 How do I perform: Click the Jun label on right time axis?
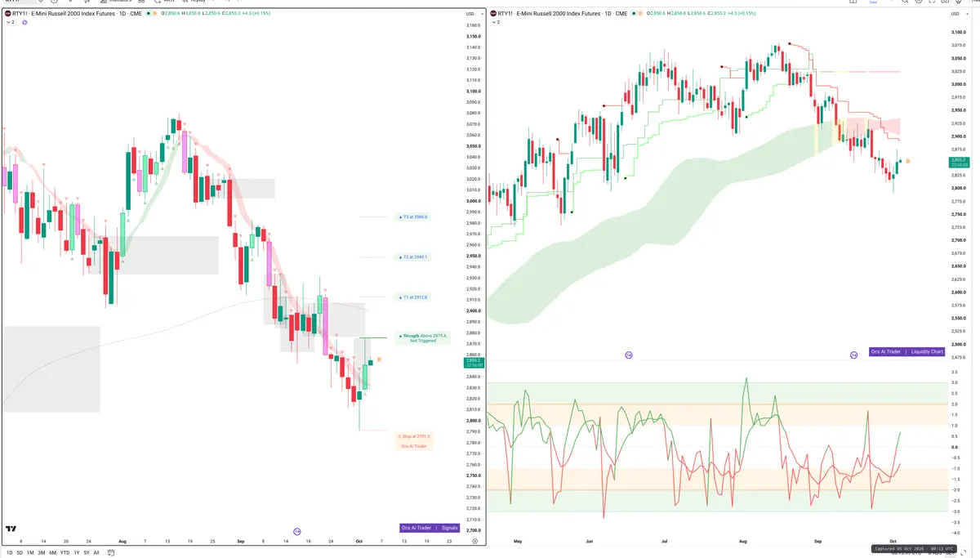(x=590, y=541)
